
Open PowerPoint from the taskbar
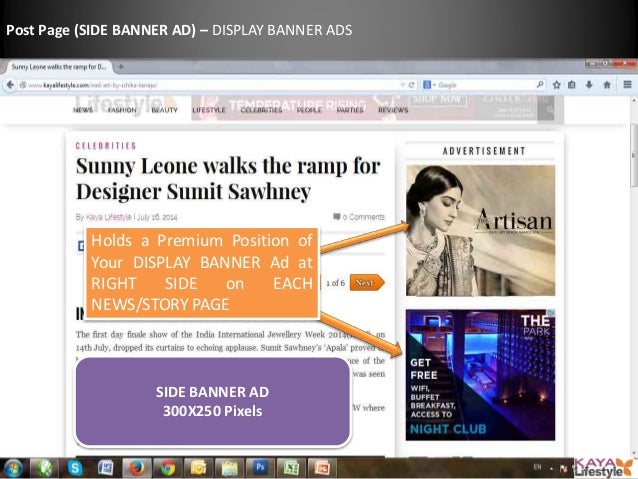(321, 468)
